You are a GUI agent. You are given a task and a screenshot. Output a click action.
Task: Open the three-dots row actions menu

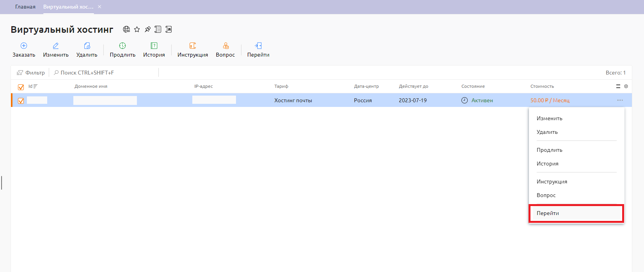[620, 100]
